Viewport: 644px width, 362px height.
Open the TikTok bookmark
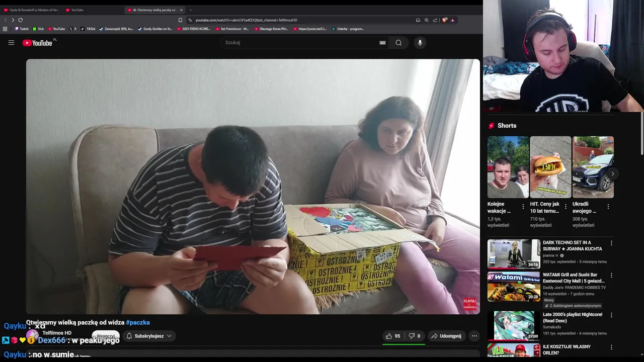click(x=88, y=29)
